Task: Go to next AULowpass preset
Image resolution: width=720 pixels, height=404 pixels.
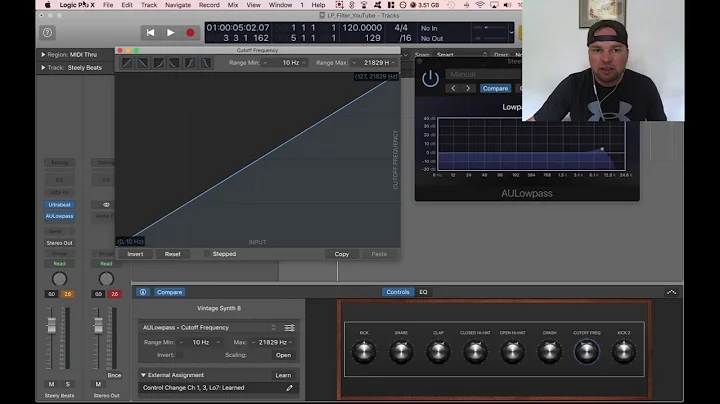Action: point(468,89)
